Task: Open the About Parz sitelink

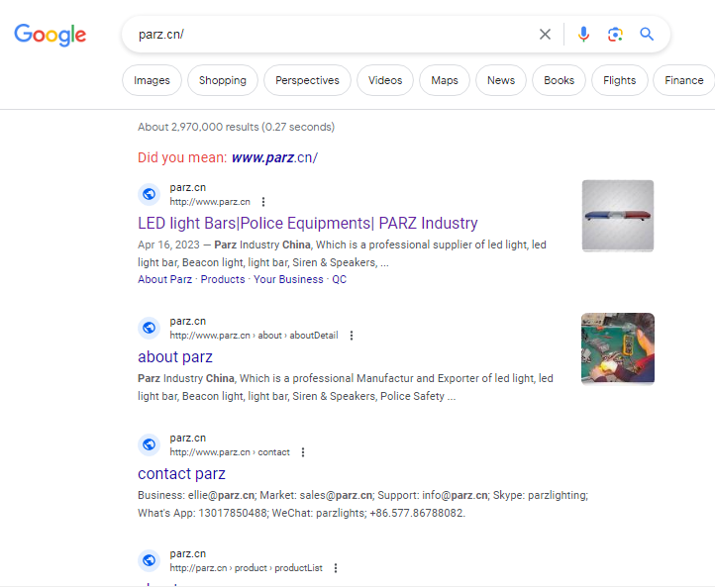Action: pyautogui.click(x=165, y=279)
